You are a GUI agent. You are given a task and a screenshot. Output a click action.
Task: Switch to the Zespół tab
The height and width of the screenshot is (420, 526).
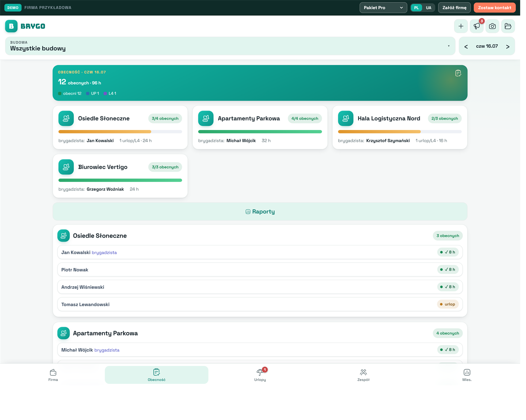coord(363,375)
